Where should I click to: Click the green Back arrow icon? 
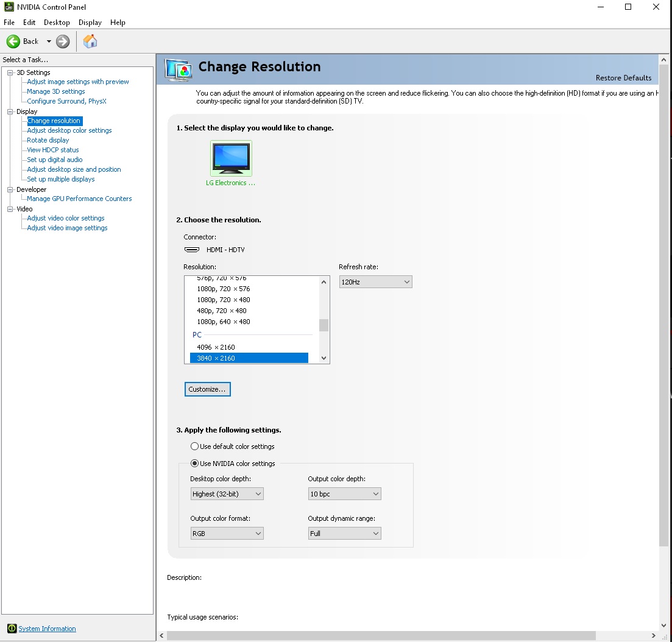click(x=13, y=41)
